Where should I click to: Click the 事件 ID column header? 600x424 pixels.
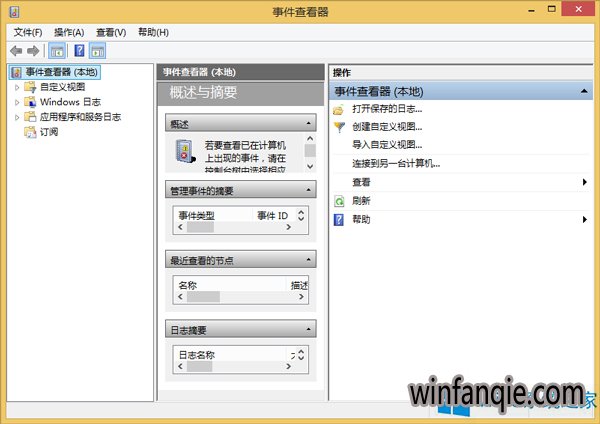(x=272, y=216)
